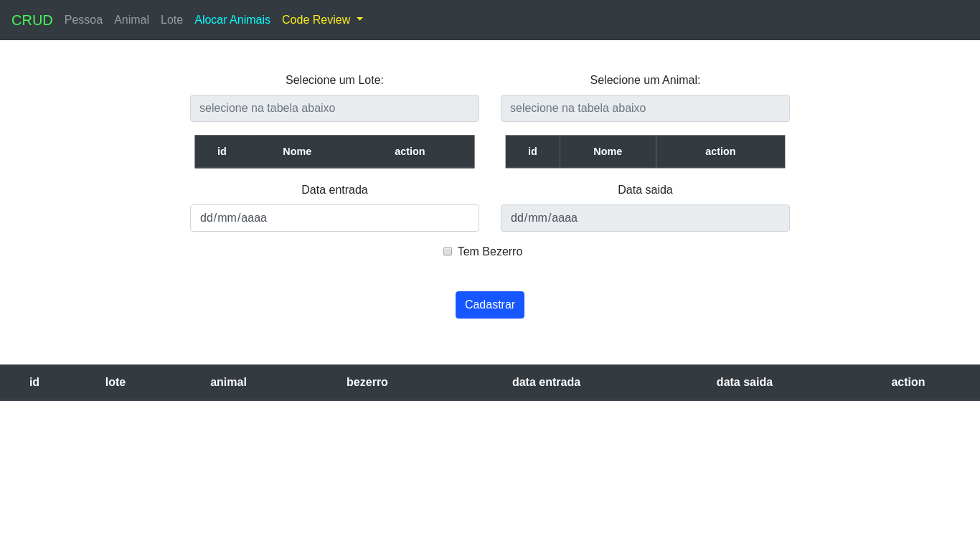Navigate to the Pessoa page
This screenshot has width=980, height=551.
83,19
